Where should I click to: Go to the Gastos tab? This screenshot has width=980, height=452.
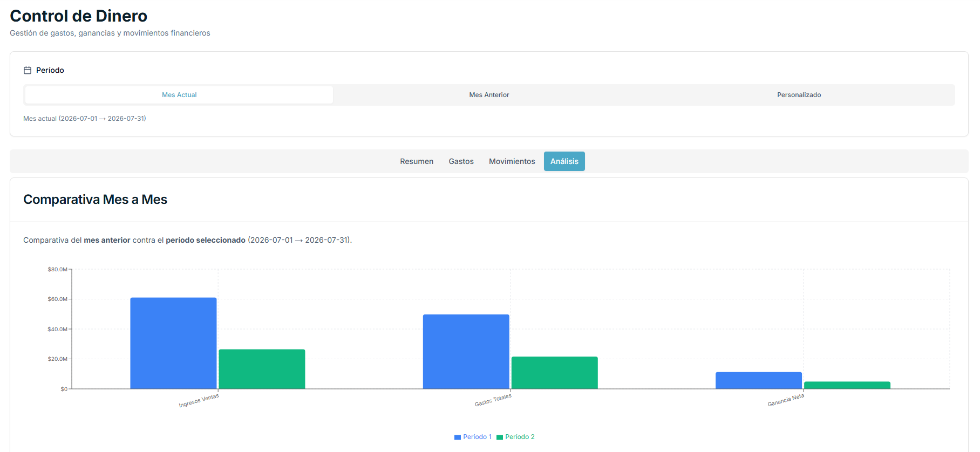pyautogui.click(x=461, y=161)
